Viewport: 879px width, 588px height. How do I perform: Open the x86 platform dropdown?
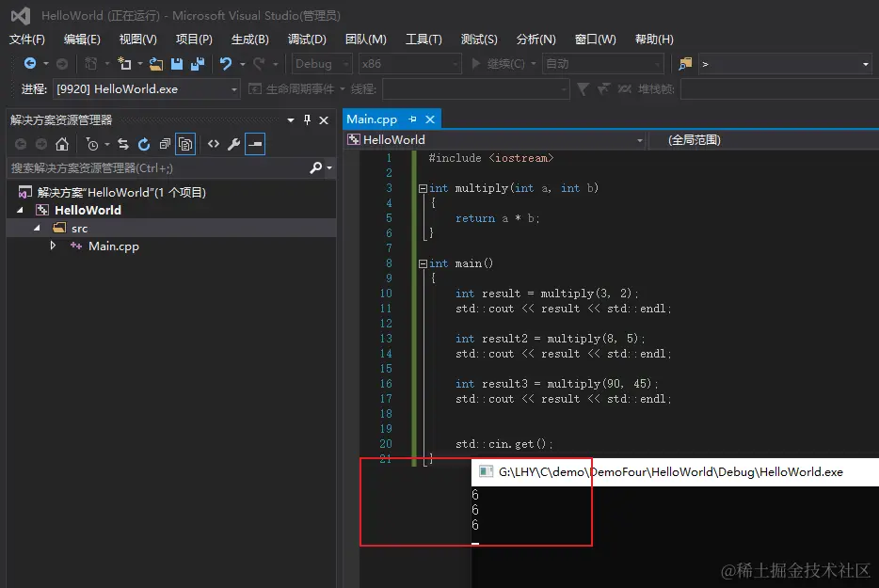click(x=409, y=64)
